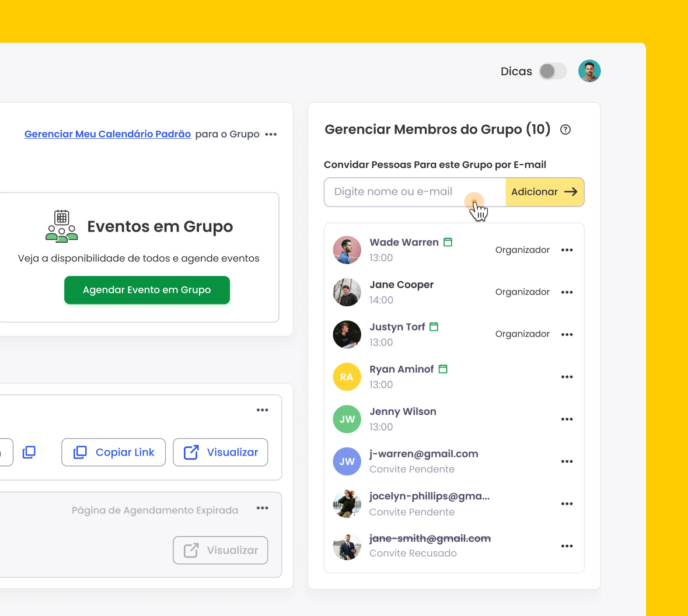Click the calendar icon next to Justyn Torf
Screen dimensions: 688x616
(434, 327)
